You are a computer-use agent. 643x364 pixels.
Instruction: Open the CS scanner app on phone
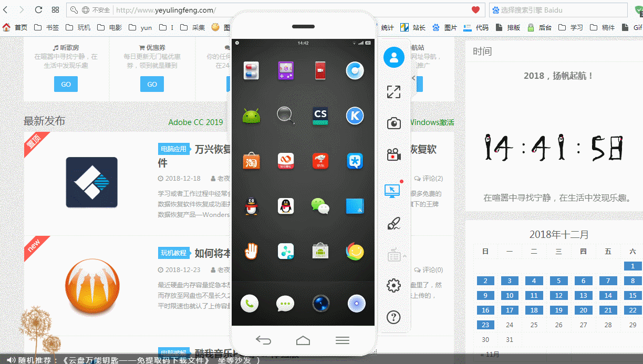320,116
